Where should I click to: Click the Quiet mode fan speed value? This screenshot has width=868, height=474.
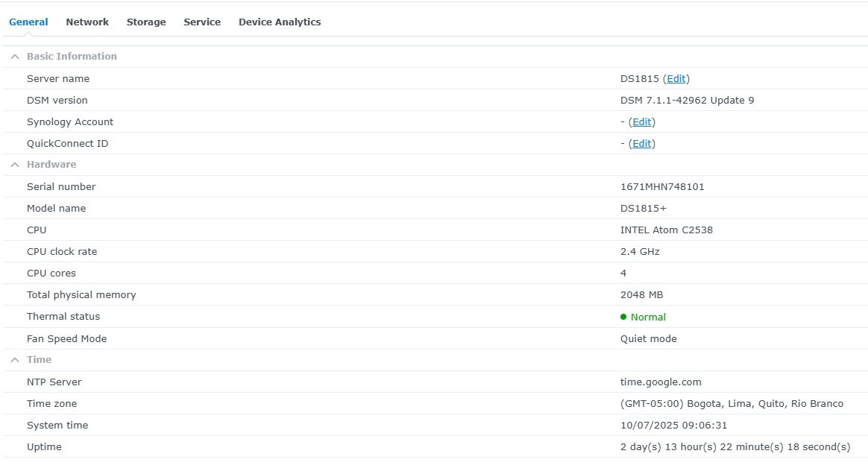(x=648, y=339)
